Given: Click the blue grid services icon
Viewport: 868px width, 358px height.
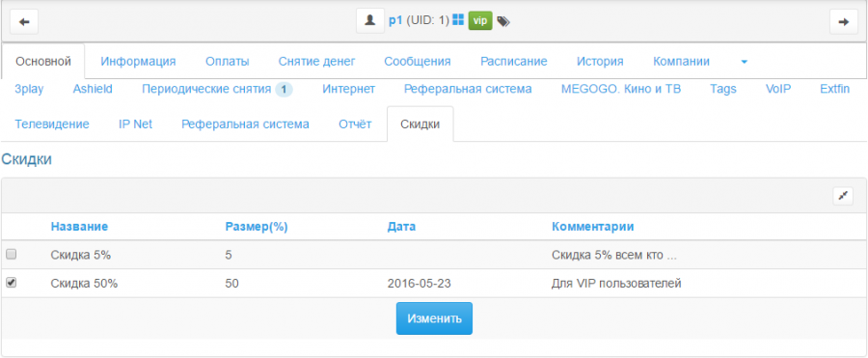Looking at the screenshot, I should click(x=458, y=20).
